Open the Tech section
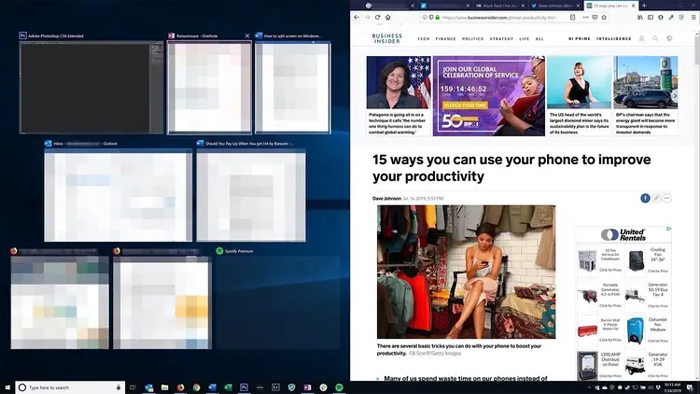This screenshot has width=700, height=394. 423,39
